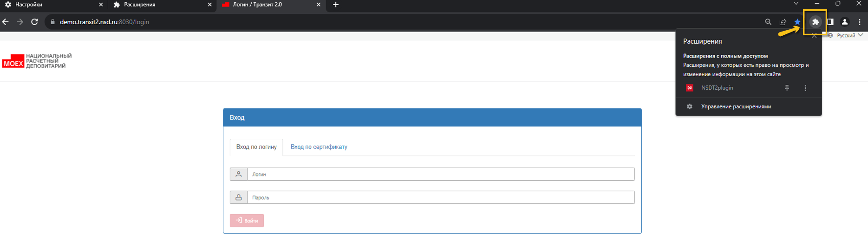This screenshot has height=241, width=868.
Task: Click the user icon beside Логин
Action: point(239,174)
